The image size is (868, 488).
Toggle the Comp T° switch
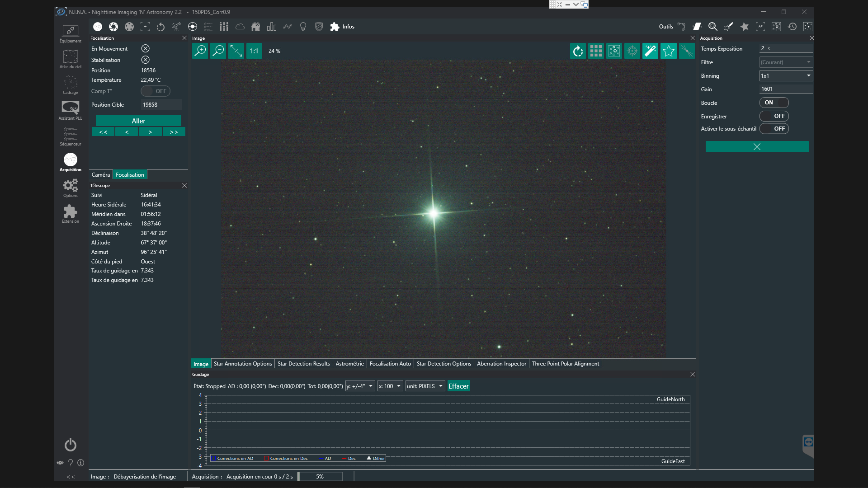pos(156,91)
